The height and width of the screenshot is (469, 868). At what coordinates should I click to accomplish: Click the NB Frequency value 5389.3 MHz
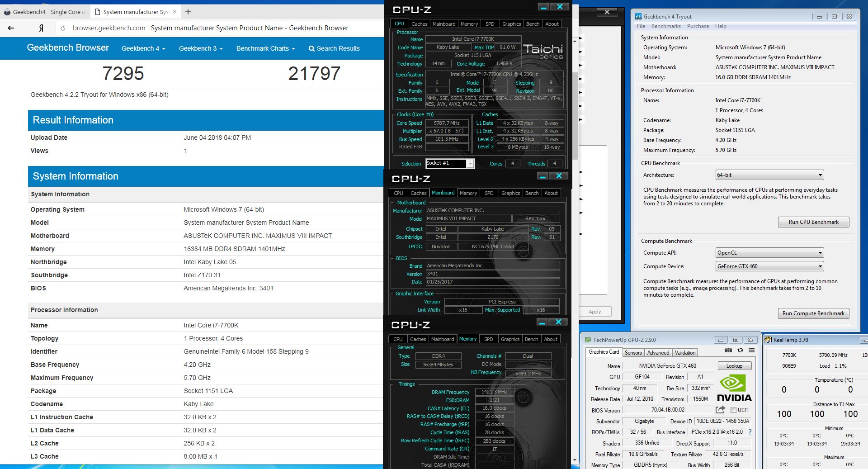point(528,374)
